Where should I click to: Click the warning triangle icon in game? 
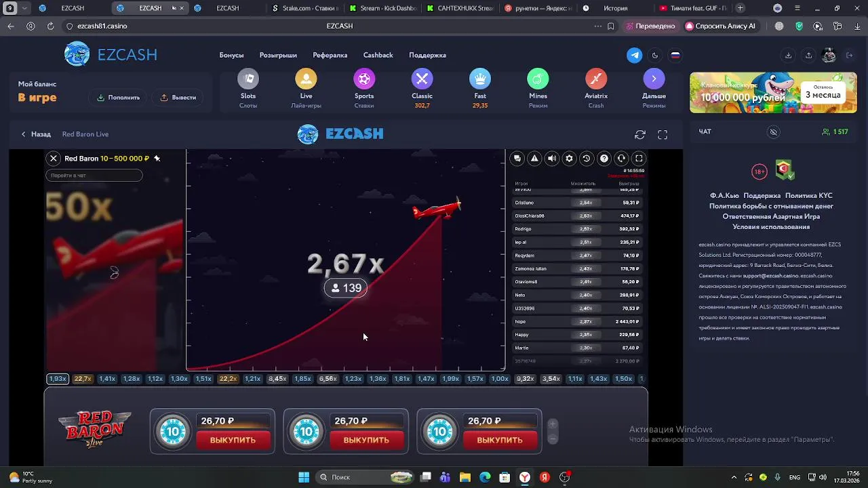pos(534,159)
